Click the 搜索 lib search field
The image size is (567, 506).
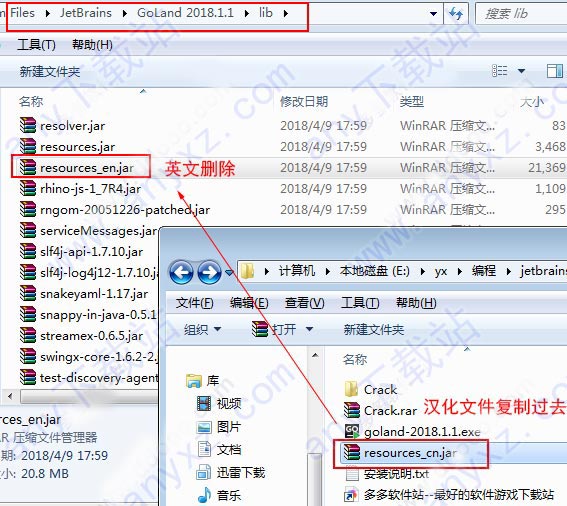coord(521,14)
